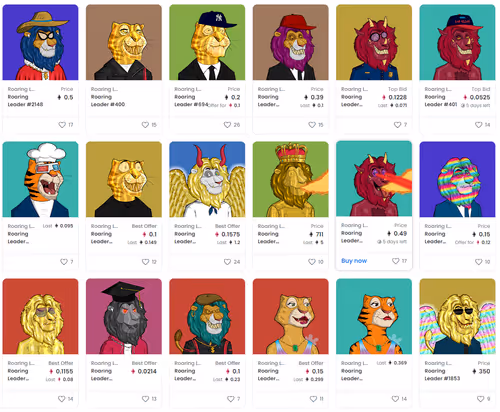Favorite the winged horned lion card
This screenshot has width=500, height=412.
pyautogui.click(x=227, y=262)
